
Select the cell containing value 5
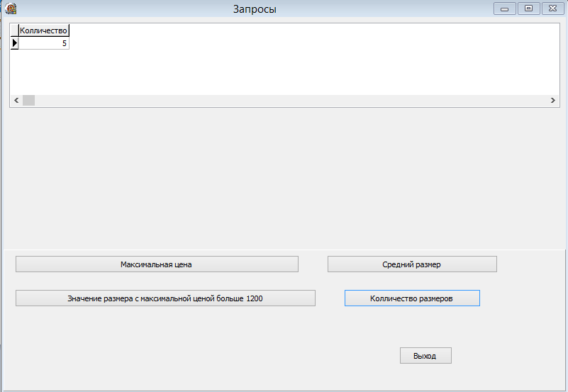[x=43, y=43]
